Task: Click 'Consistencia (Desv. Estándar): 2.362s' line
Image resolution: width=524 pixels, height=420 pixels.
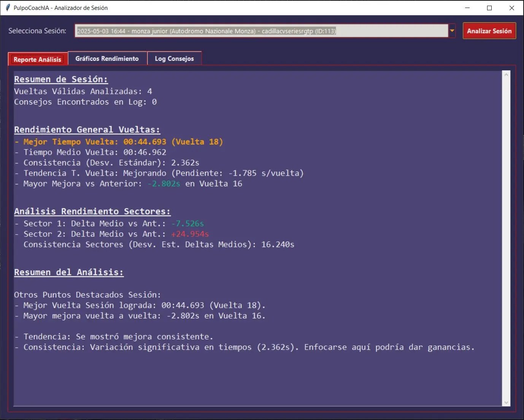Action: 107,163
